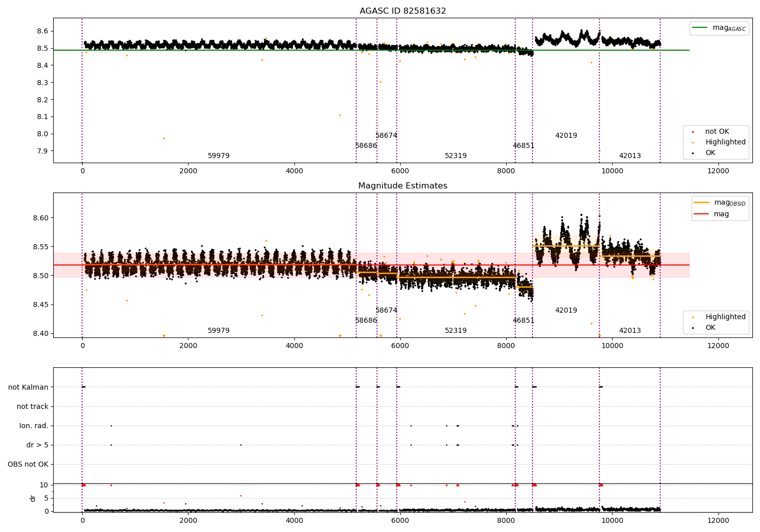Click the rotated "dr" y-axis label
This screenshot has height=532, width=760.
point(33,498)
